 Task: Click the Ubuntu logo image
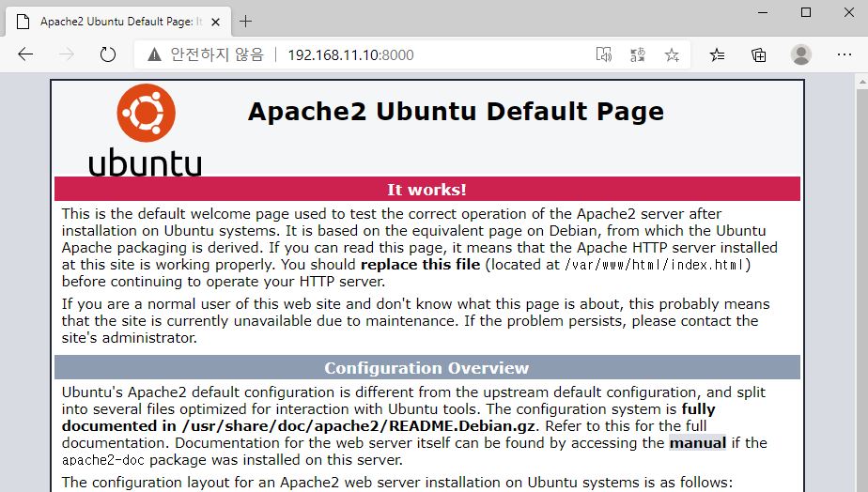[145, 131]
